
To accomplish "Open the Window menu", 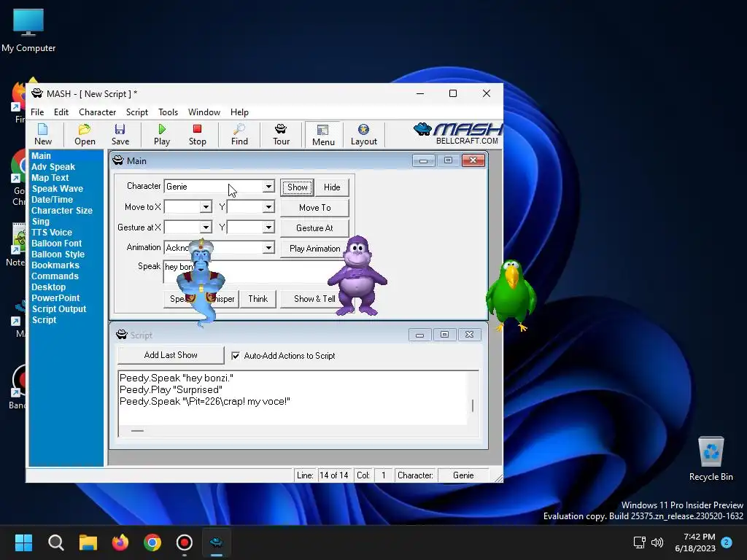I will click(x=204, y=112).
